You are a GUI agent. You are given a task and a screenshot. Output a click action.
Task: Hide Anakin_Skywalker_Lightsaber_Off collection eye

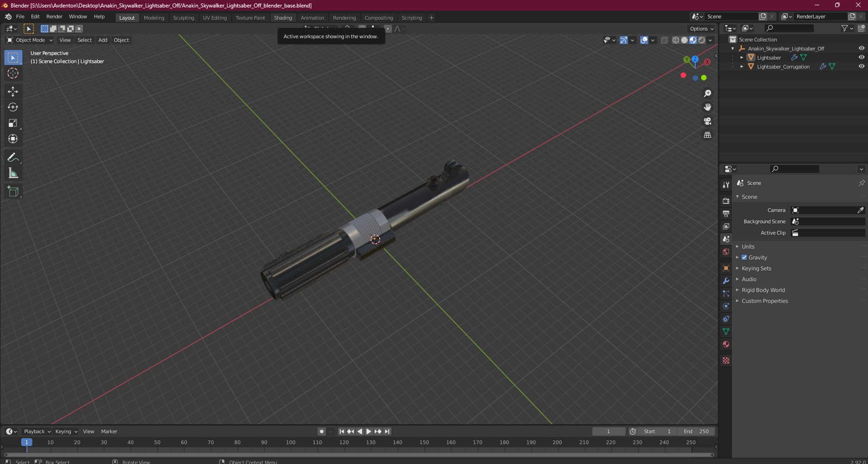(861, 48)
